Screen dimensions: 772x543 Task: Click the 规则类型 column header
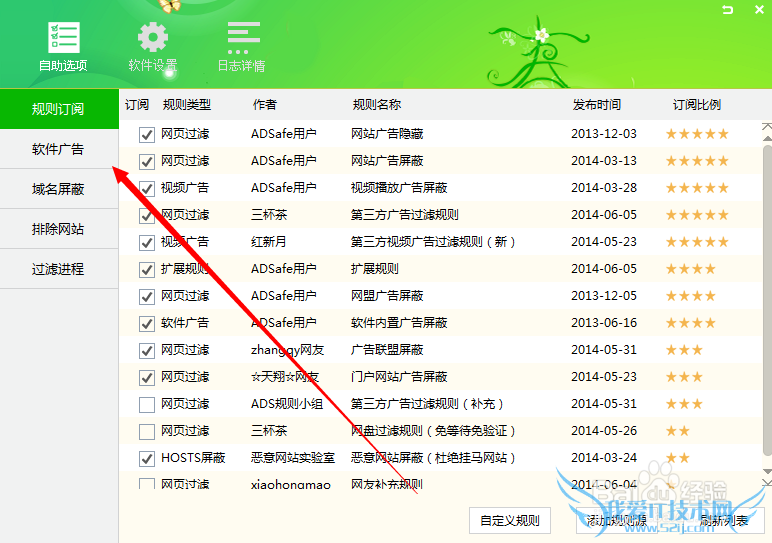pyautogui.click(x=187, y=105)
